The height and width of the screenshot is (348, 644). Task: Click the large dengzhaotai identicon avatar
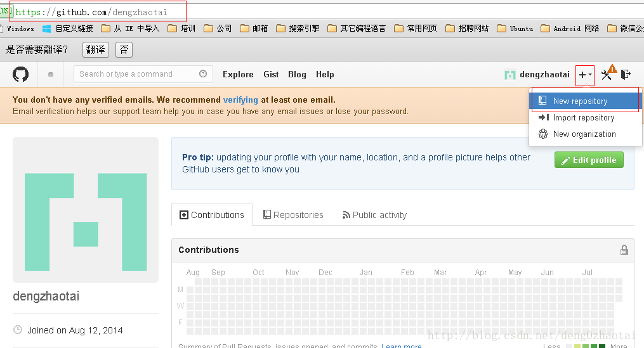pyautogui.click(x=86, y=210)
